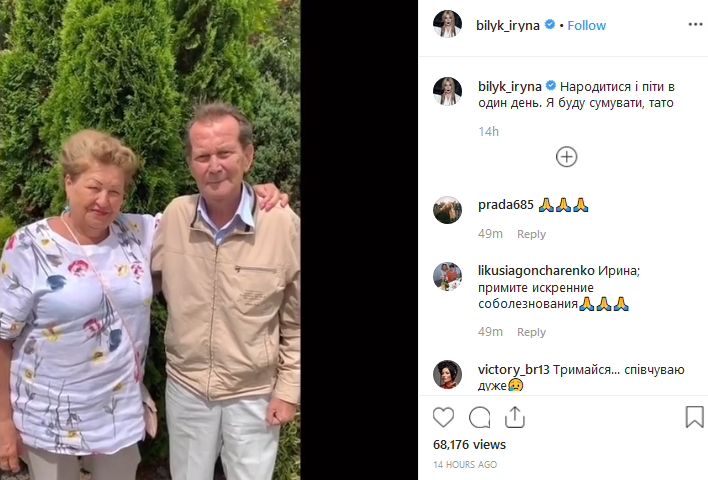Play the video of the couple
The height and width of the screenshot is (480, 708).
point(150,240)
